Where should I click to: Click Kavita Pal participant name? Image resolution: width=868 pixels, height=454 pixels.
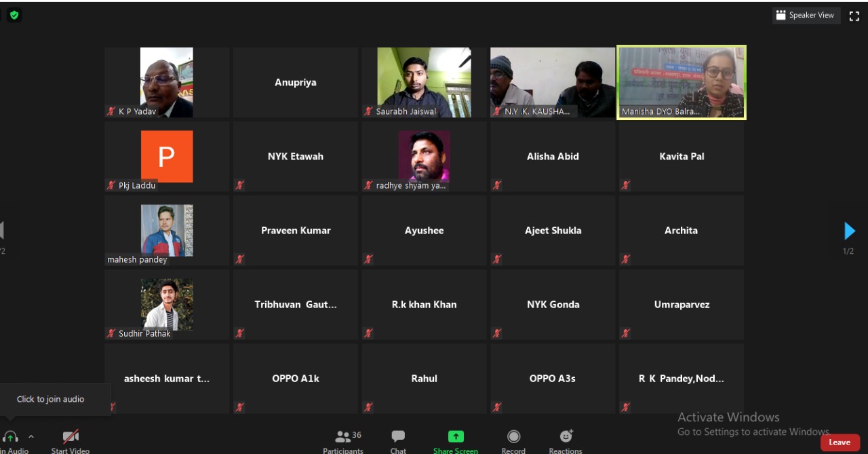pos(682,156)
